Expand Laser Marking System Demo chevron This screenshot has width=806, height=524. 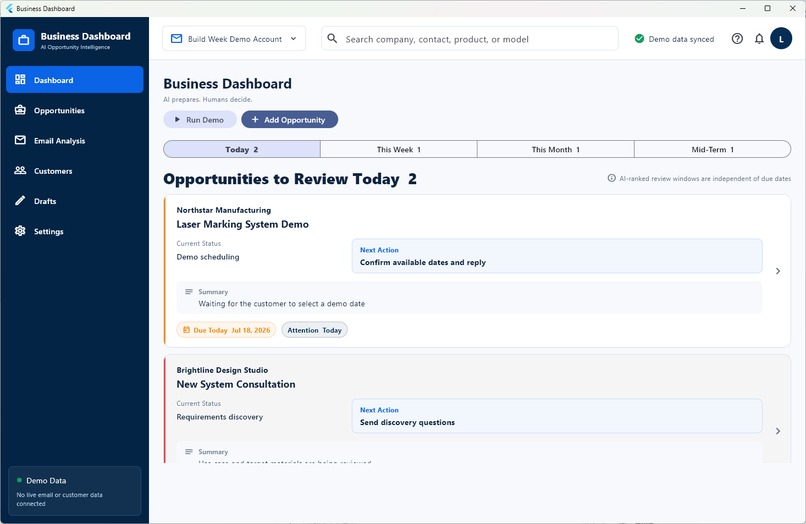click(778, 271)
